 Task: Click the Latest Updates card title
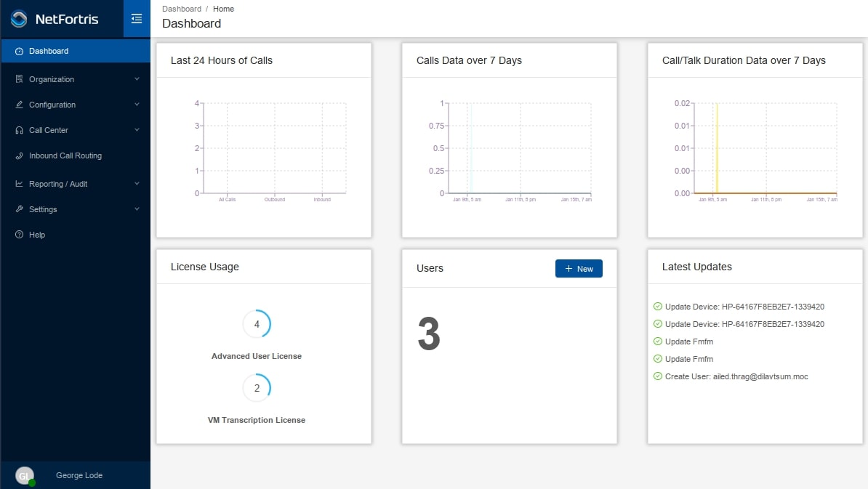[x=697, y=267]
